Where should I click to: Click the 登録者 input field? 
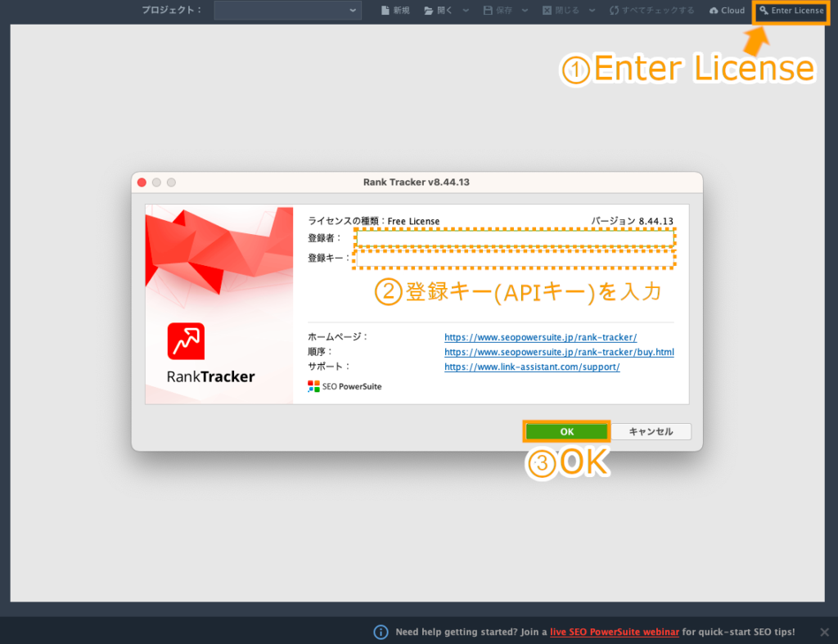point(515,238)
